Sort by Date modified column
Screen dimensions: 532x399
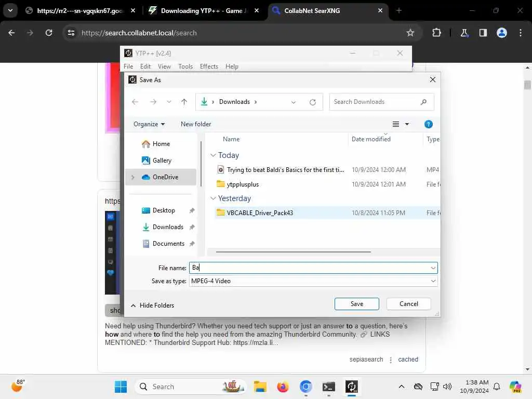pyautogui.click(x=371, y=139)
